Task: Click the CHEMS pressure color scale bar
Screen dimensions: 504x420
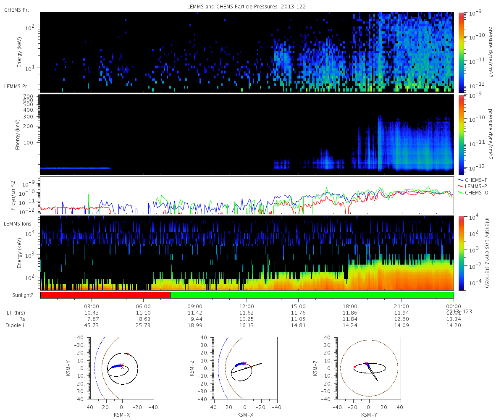Action: click(x=461, y=52)
